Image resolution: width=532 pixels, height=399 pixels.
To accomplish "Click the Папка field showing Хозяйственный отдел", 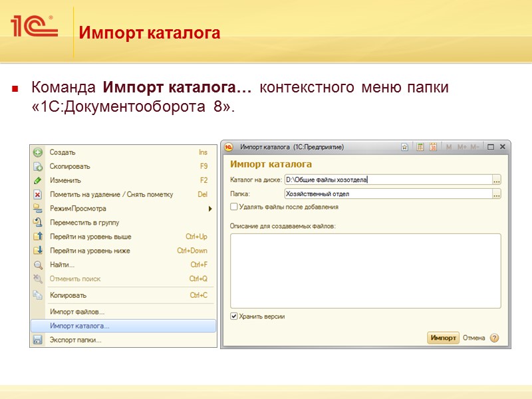I will tap(388, 194).
